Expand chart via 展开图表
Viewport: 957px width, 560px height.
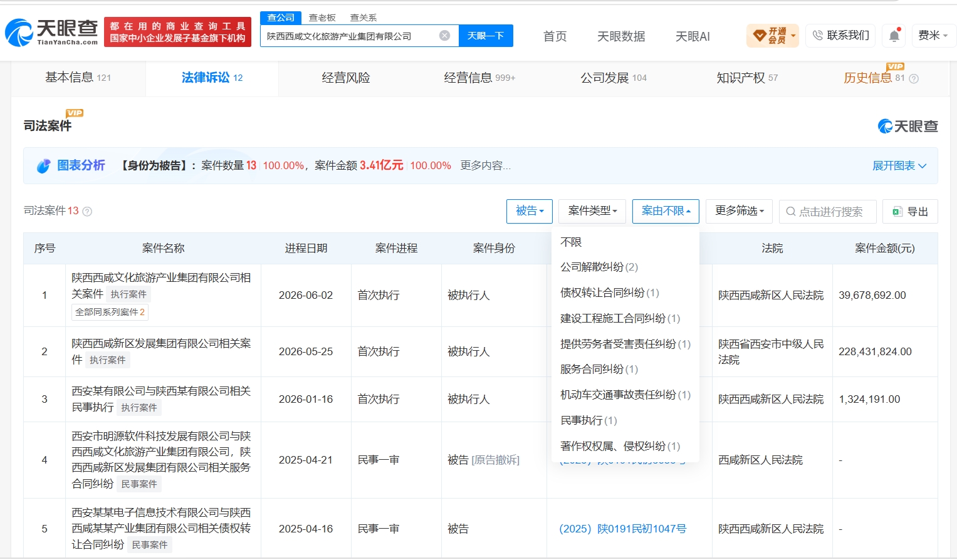point(899,165)
